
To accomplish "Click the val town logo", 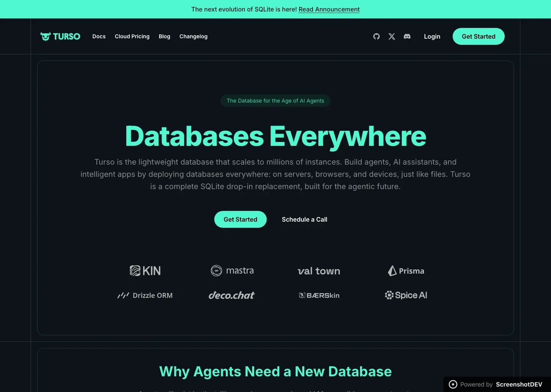I will click(319, 271).
